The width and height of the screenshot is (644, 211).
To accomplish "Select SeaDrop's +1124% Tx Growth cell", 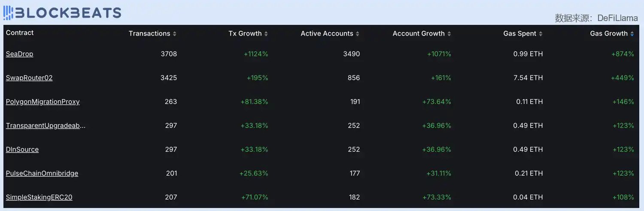I will pyautogui.click(x=256, y=54).
